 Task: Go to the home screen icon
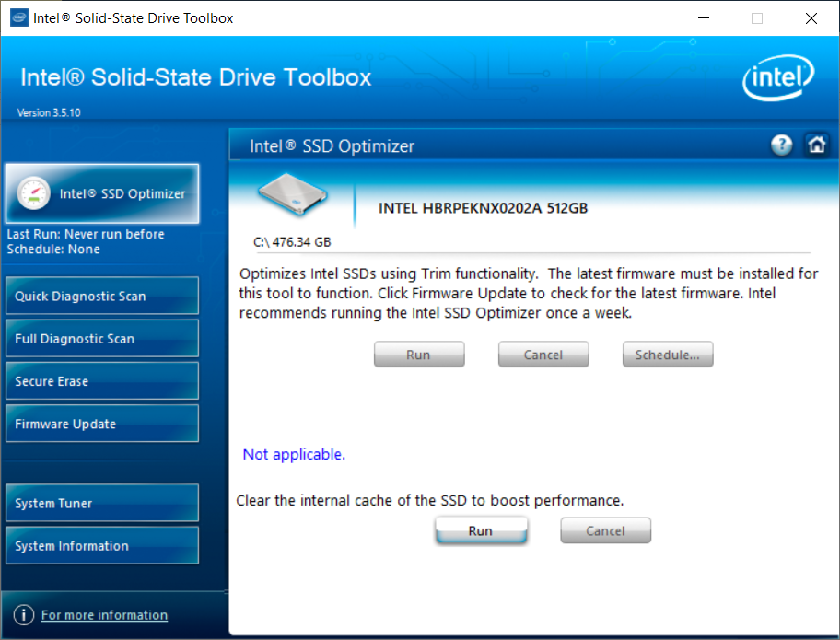[816, 145]
